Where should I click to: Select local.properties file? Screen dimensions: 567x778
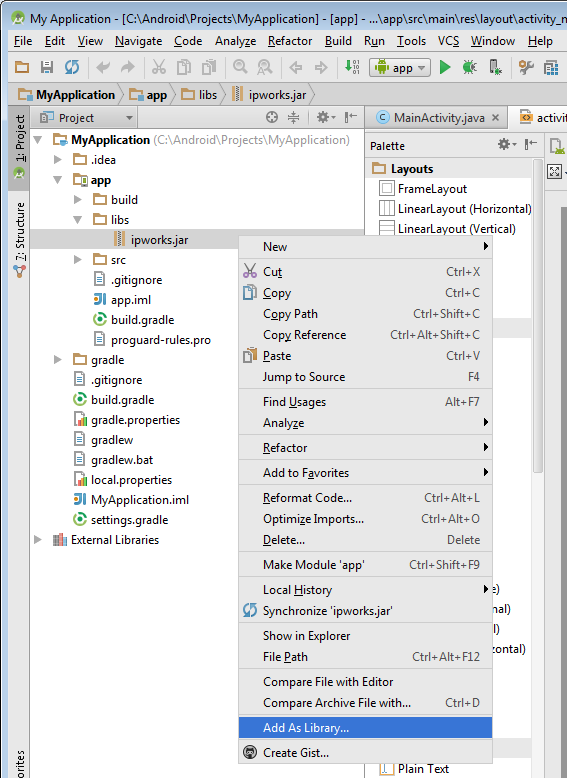coord(131,480)
